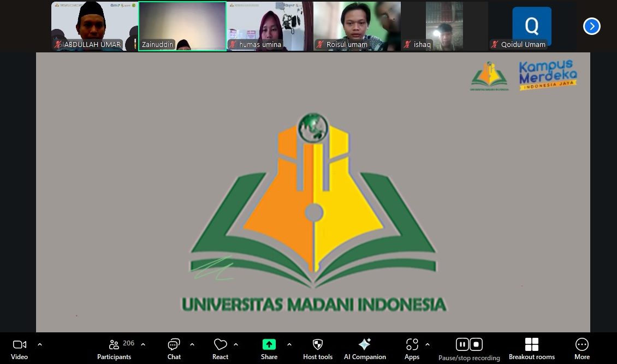617x364 pixels.
Task: Expand Participants options chevron
Action: pyautogui.click(x=143, y=345)
